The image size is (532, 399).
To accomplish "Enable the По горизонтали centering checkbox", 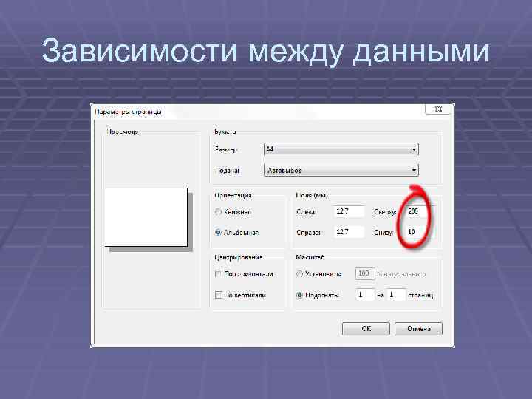I will 219,274.
